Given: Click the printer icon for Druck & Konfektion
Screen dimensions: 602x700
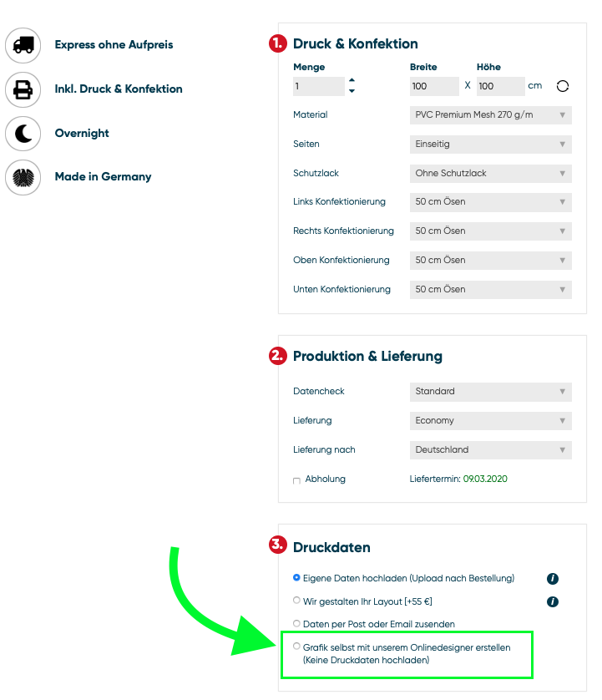Looking at the screenshot, I should pyautogui.click(x=23, y=89).
